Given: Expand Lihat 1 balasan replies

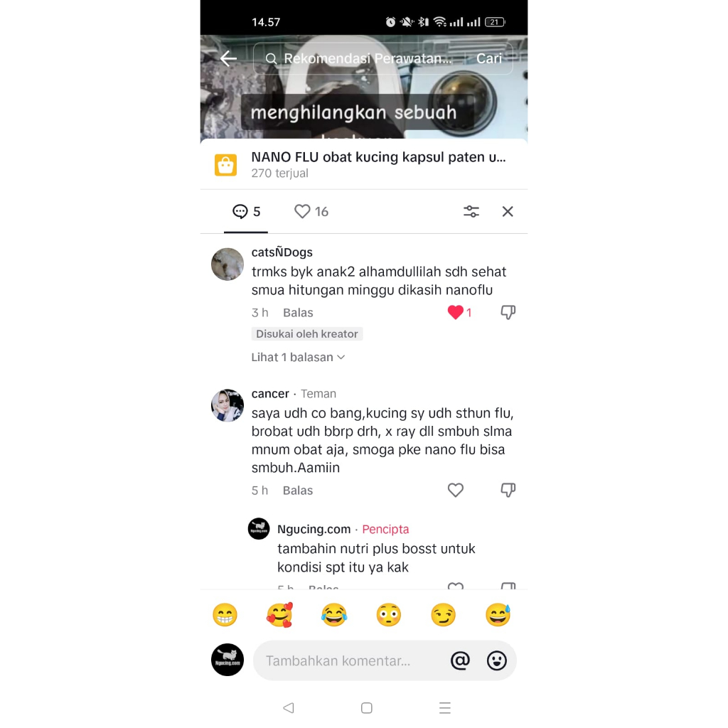Looking at the screenshot, I should pyautogui.click(x=298, y=357).
